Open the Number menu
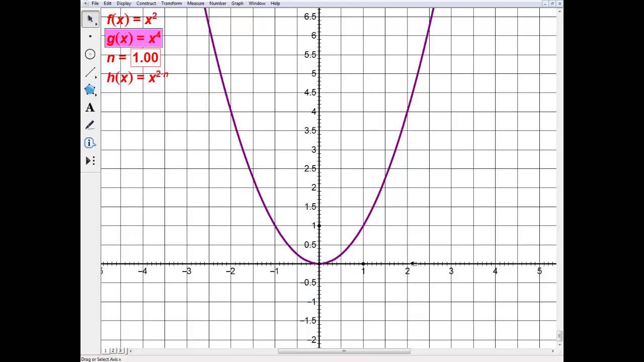 click(218, 3)
